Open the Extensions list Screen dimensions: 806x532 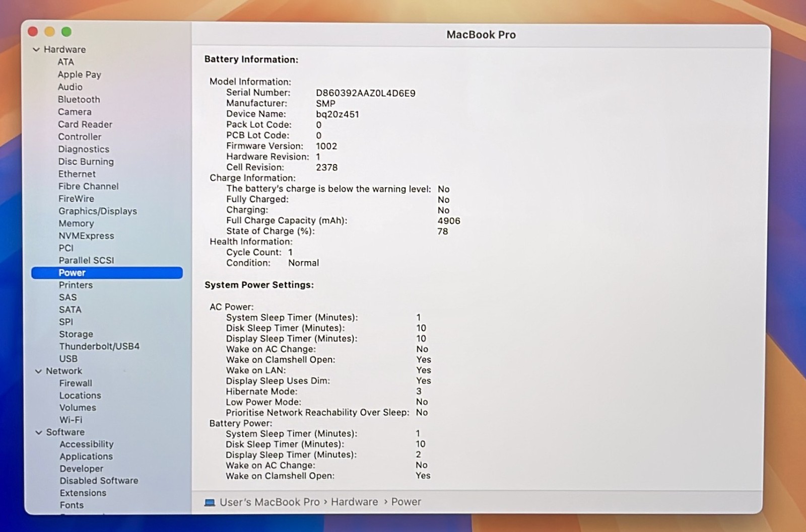(x=83, y=493)
